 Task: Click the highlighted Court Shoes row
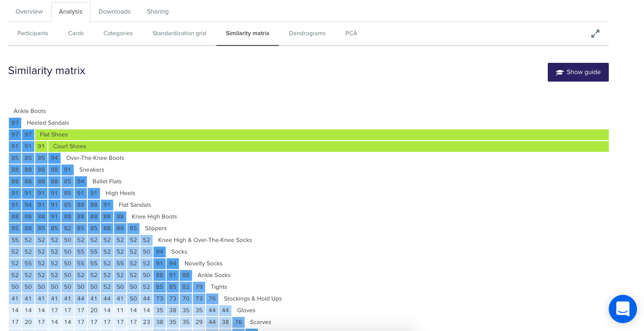coord(329,146)
